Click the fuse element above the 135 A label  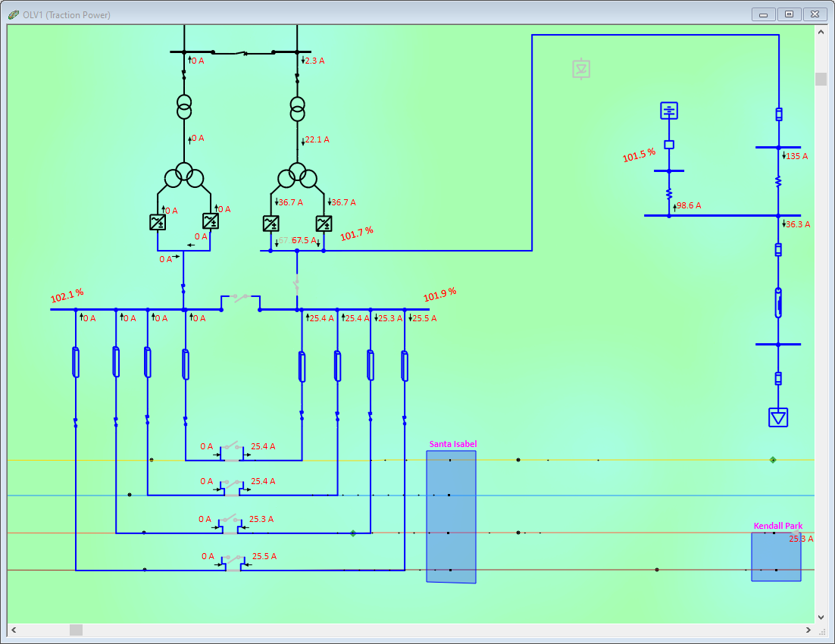click(x=777, y=114)
